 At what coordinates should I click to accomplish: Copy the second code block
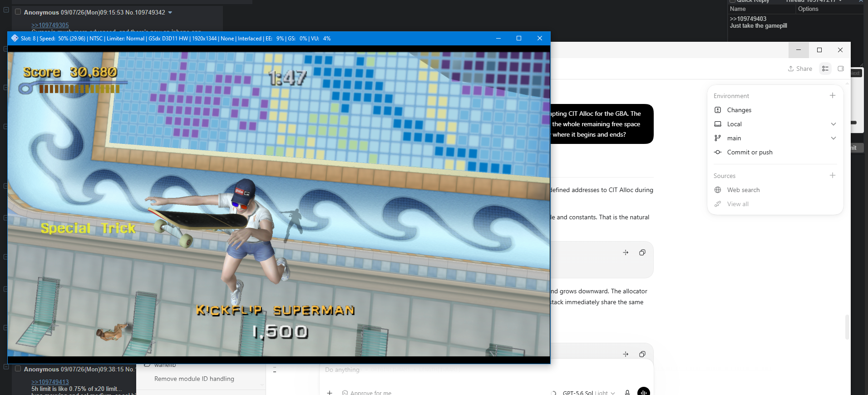click(642, 354)
